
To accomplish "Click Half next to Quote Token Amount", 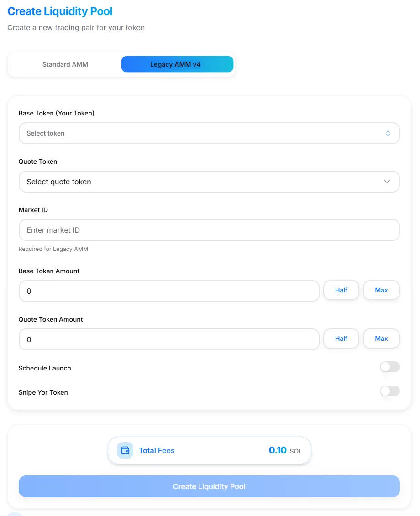I will [x=341, y=339].
